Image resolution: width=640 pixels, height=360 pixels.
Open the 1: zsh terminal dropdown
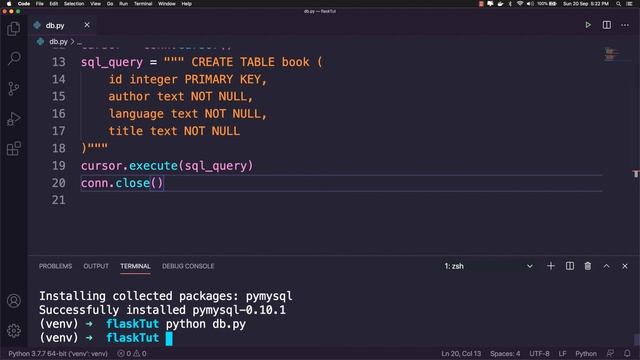coord(489,266)
